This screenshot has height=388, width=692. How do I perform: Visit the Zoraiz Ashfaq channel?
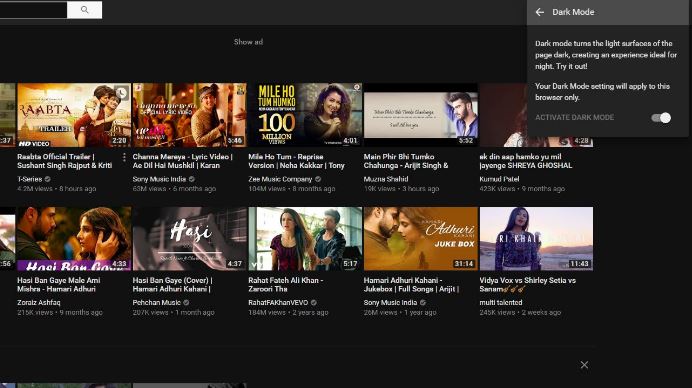(38, 303)
